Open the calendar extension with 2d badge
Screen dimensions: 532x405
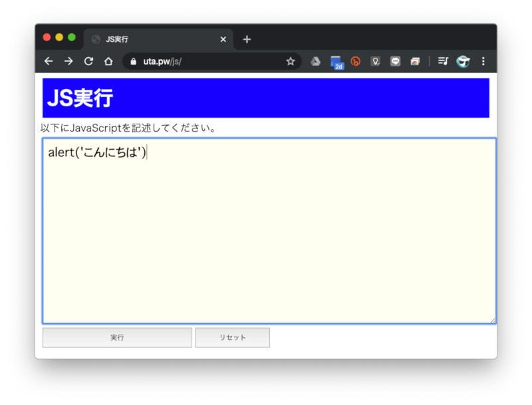coord(336,62)
